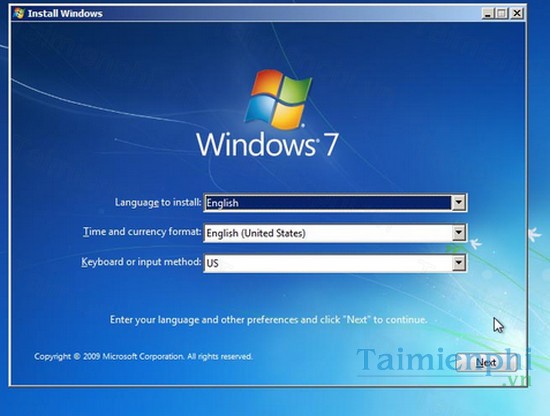Click the Keyboard or input method label
The image size is (550, 416).
141,262
